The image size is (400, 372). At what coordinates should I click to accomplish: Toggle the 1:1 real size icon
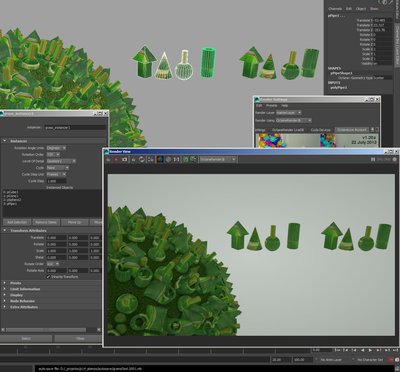pos(177,160)
